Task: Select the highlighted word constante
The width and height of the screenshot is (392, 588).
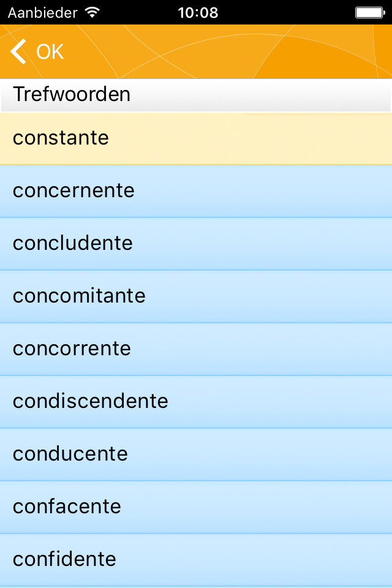Action: coord(196,138)
